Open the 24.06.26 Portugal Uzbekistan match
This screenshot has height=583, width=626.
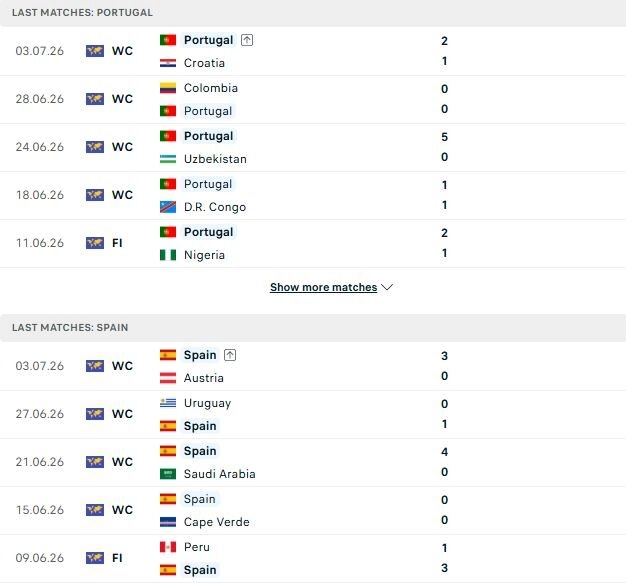coord(313,147)
